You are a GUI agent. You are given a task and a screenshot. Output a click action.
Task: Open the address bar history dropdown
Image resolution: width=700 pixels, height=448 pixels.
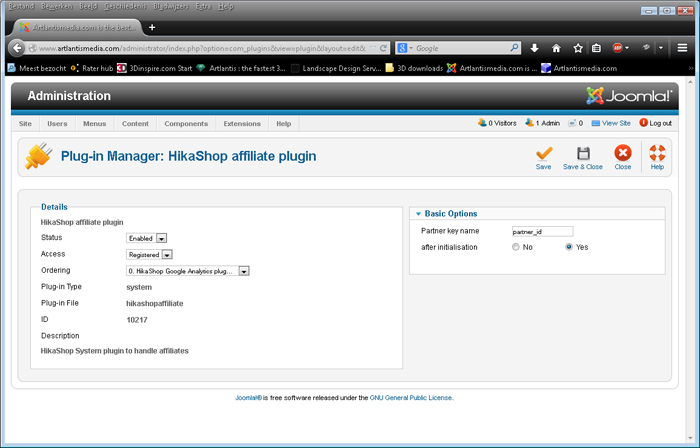pos(373,48)
